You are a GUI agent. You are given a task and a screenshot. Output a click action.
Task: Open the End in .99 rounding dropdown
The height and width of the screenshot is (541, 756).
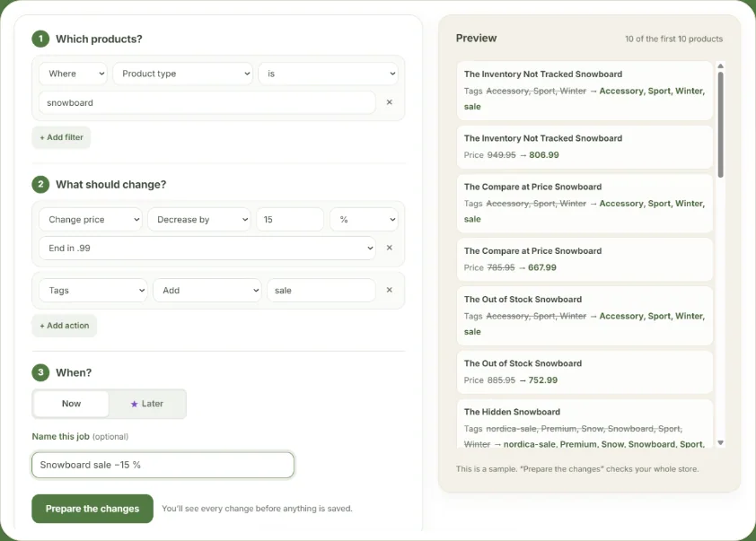click(x=207, y=249)
